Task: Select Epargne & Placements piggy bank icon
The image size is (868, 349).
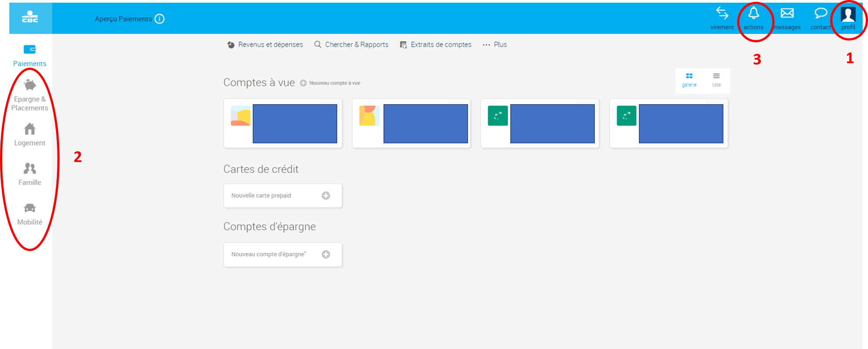Action: tap(30, 85)
